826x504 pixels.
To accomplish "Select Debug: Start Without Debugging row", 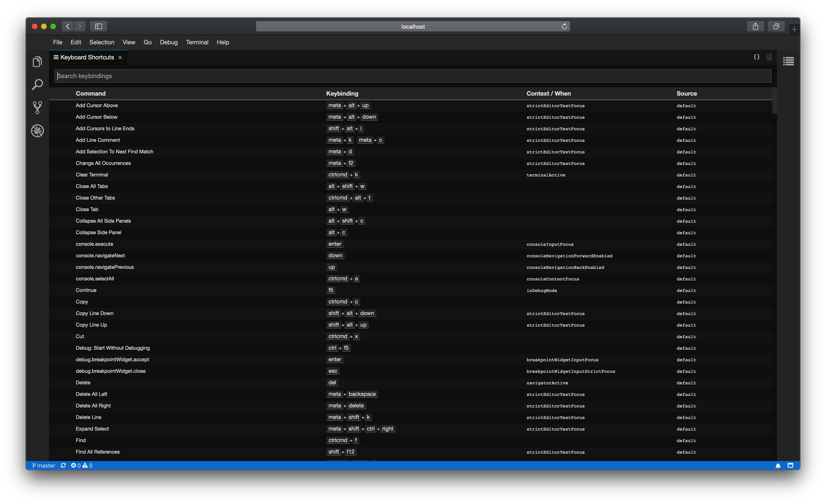I will tap(410, 348).
